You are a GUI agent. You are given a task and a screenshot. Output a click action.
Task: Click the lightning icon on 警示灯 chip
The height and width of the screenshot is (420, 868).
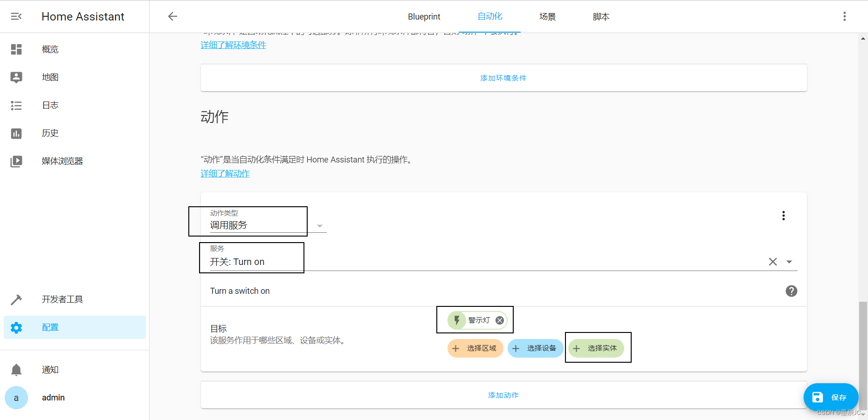[457, 320]
